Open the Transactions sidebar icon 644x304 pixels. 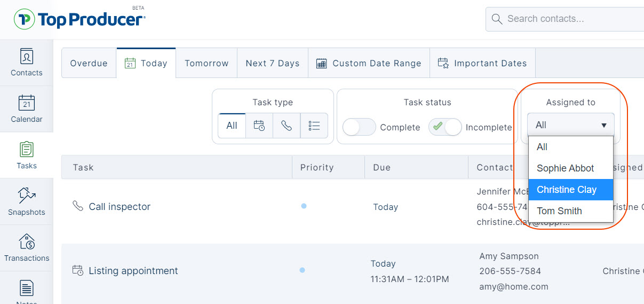point(26,248)
